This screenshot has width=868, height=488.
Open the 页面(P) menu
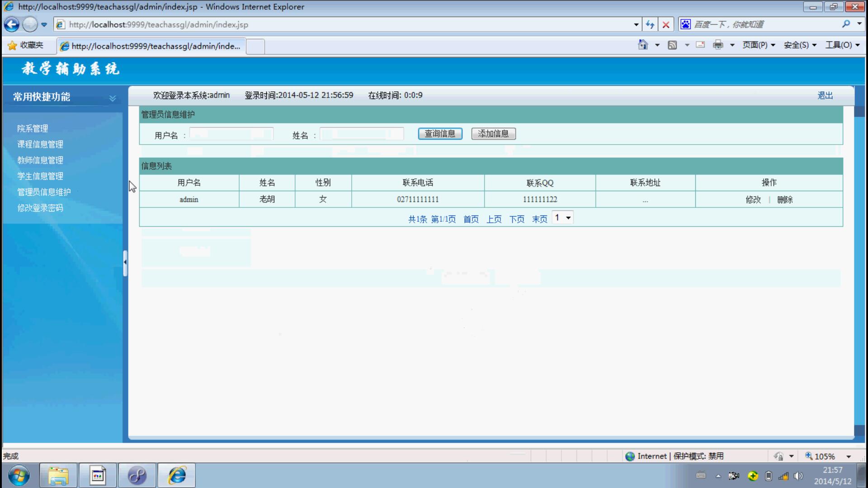click(759, 45)
